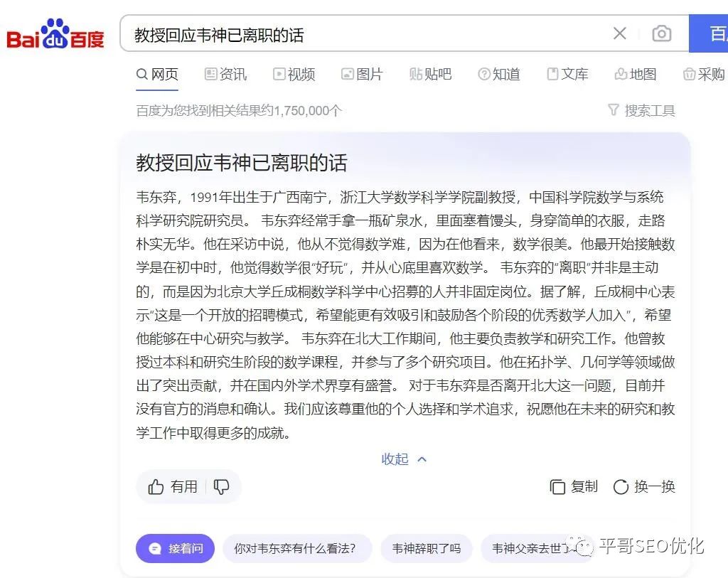Switch to the 资讯 tab

pos(225,74)
